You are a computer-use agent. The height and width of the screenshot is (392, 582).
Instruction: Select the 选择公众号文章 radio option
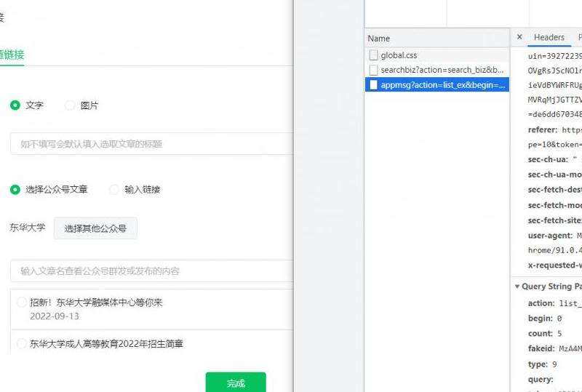15,190
